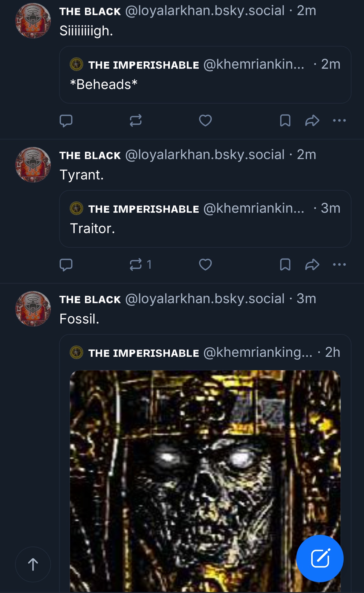Reply to the "Siiiiiiiigh." post

[x=66, y=121]
